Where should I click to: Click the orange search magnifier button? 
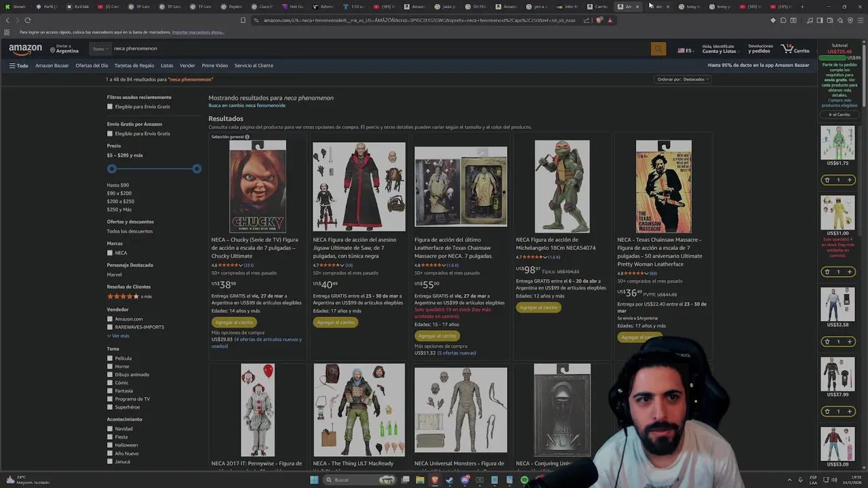(x=658, y=49)
